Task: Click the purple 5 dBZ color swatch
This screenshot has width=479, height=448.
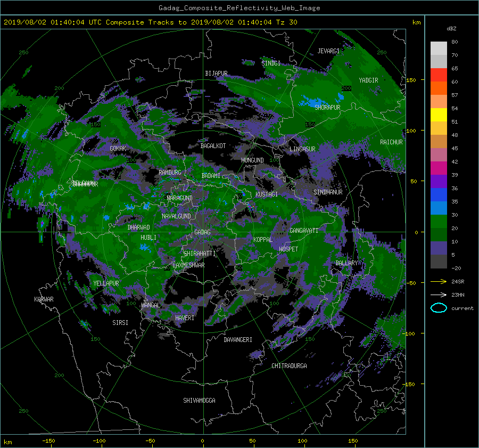Action: pos(439,248)
